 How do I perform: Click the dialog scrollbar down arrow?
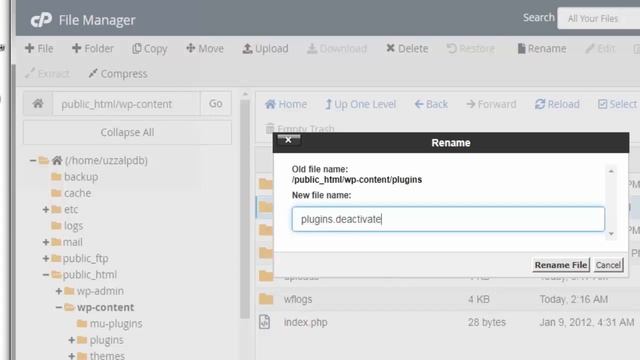611,233
